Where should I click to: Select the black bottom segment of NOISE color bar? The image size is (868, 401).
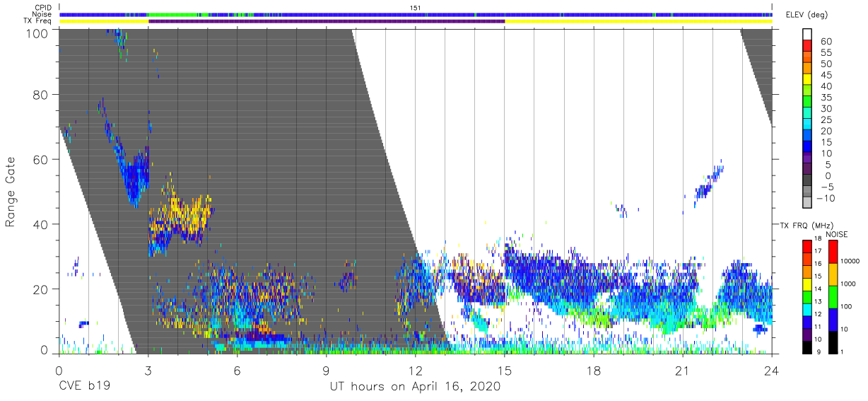(x=834, y=342)
